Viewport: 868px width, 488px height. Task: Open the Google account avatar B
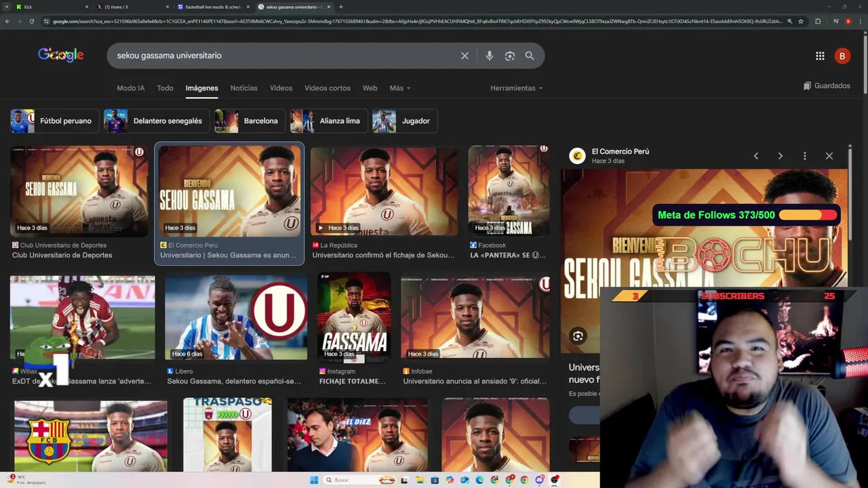842,56
